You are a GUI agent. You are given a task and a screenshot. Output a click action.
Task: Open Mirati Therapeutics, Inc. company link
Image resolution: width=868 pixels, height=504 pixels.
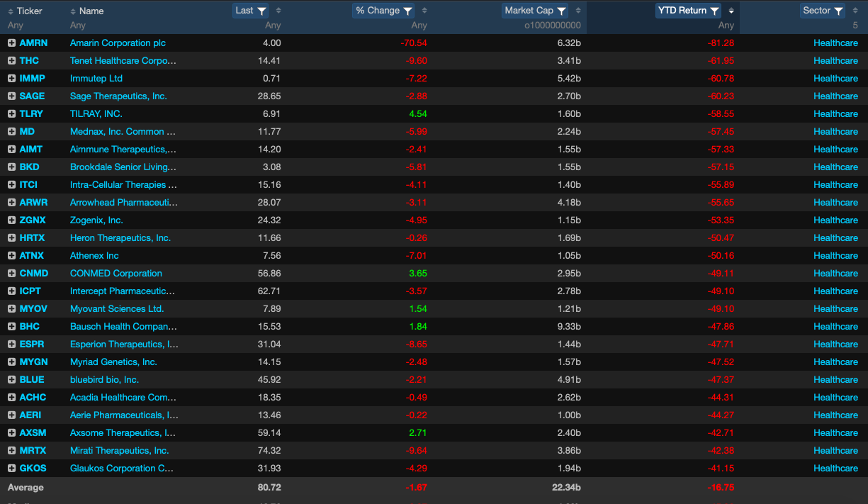pos(120,451)
